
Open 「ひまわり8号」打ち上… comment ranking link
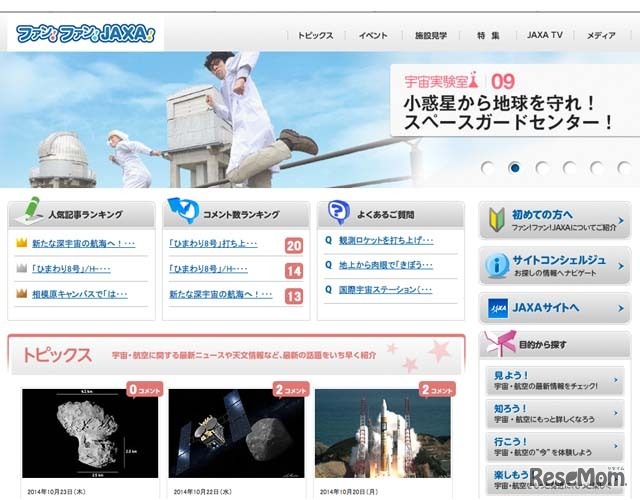coord(213,243)
